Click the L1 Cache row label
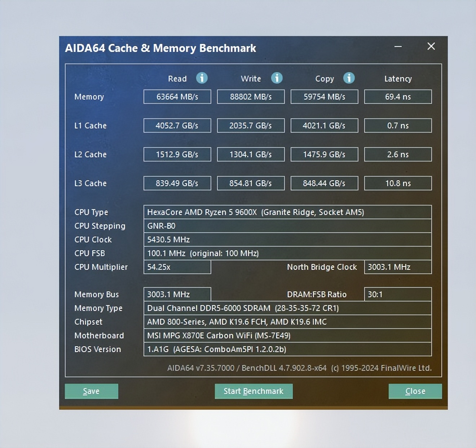 point(91,126)
